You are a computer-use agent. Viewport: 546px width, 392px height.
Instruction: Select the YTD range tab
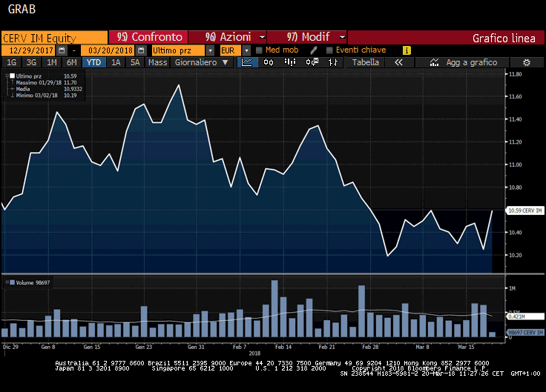(93, 62)
